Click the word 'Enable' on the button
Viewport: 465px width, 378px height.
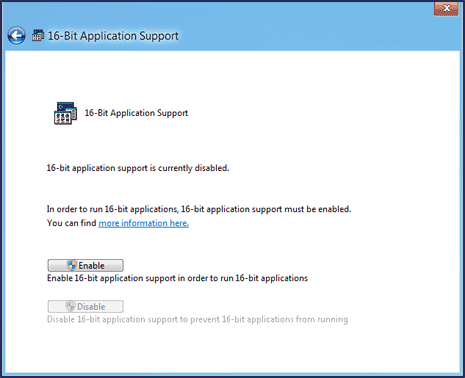coord(91,266)
